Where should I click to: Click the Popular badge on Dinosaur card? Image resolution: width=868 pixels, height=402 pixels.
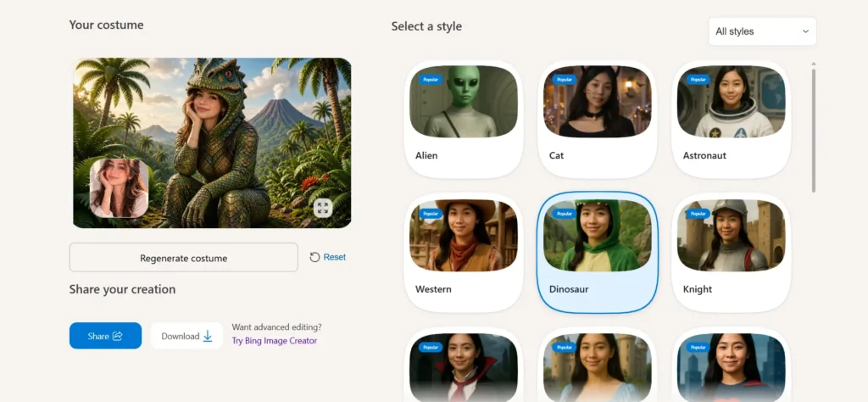[x=564, y=213]
